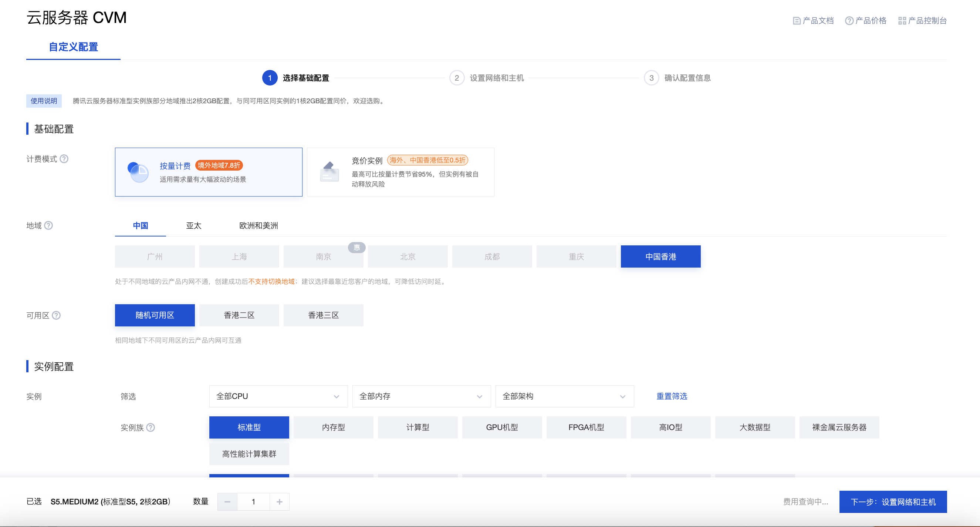
Task: Select the GPU机型 instance family
Action: (502, 427)
